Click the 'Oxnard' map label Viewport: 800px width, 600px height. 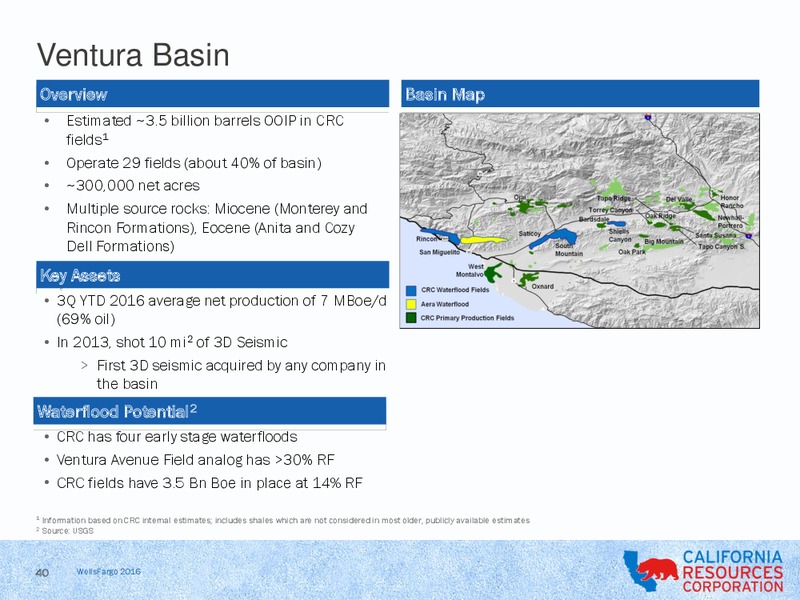(543, 287)
